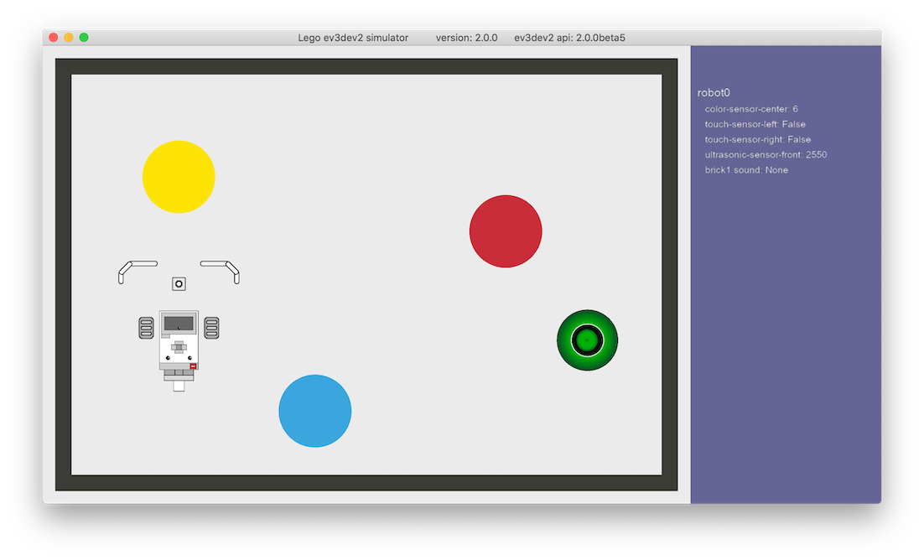Click the yellow lake circle
This screenshot has width=924, height=560.
(179, 176)
